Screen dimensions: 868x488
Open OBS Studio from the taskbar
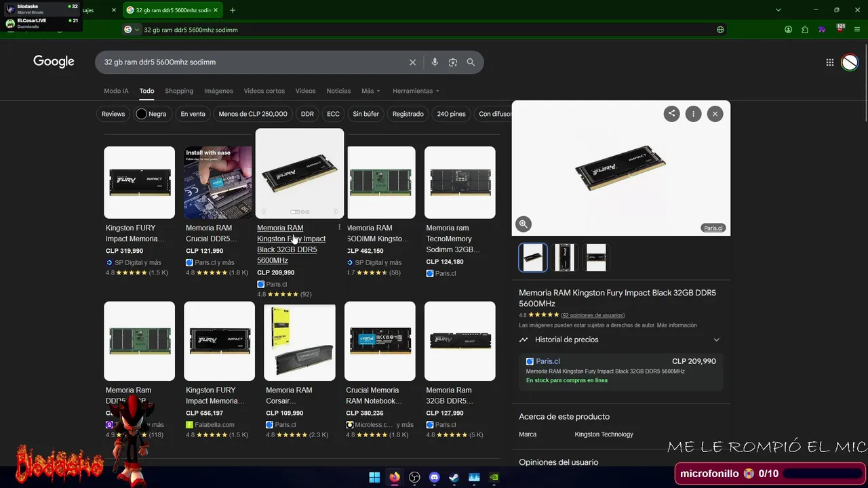tap(414, 477)
